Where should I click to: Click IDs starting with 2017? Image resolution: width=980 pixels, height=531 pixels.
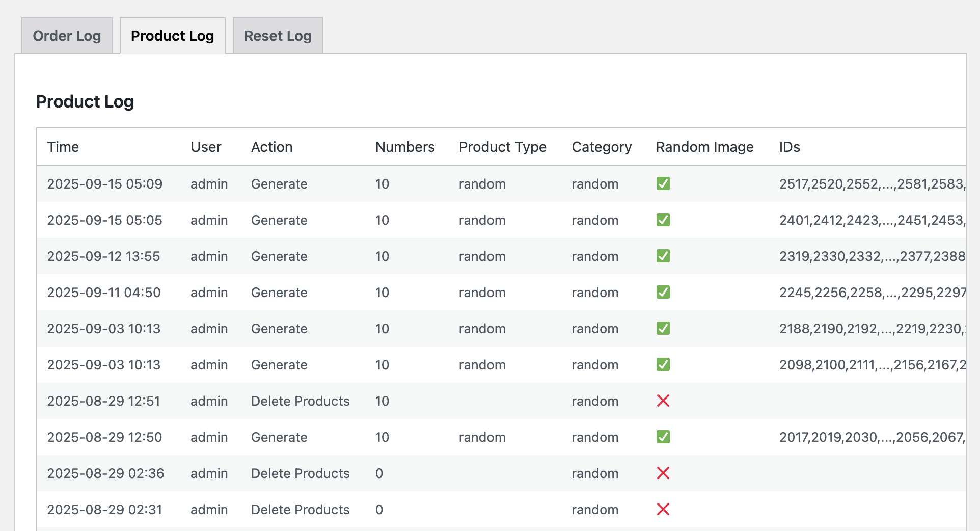tap(871, 437)
